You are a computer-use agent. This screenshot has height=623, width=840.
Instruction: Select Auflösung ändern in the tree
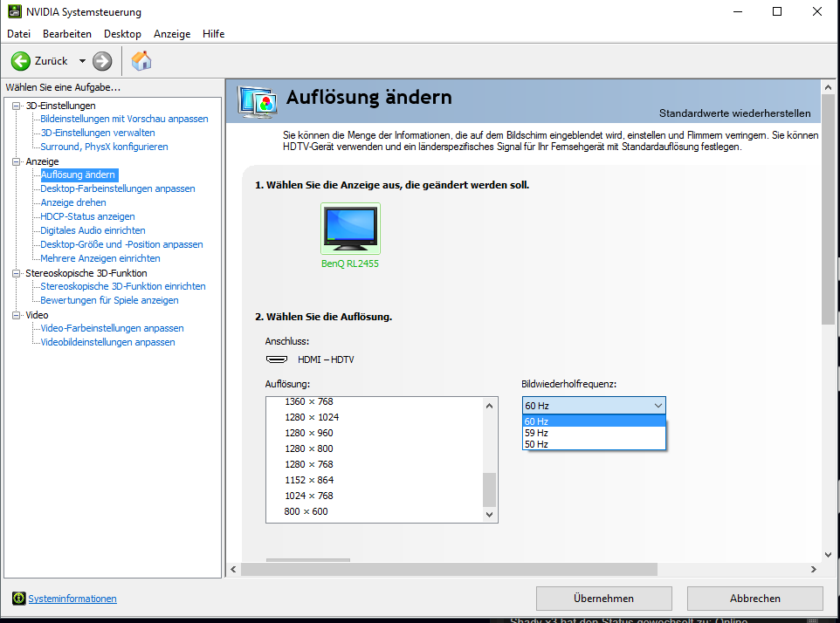79,175
